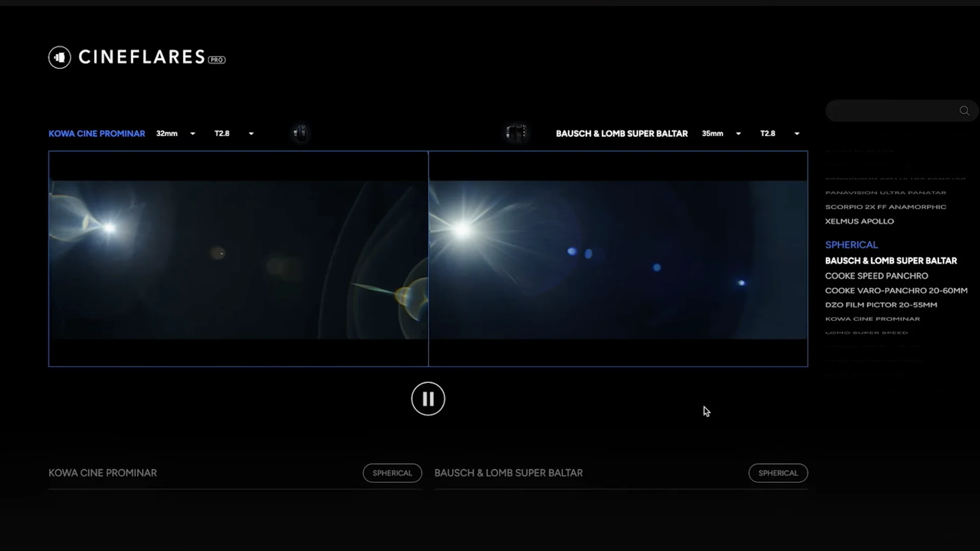Click inside the search input field
The height and width of the screenshot is (551, 980).
pyautogui.click(x=893, y=110)
